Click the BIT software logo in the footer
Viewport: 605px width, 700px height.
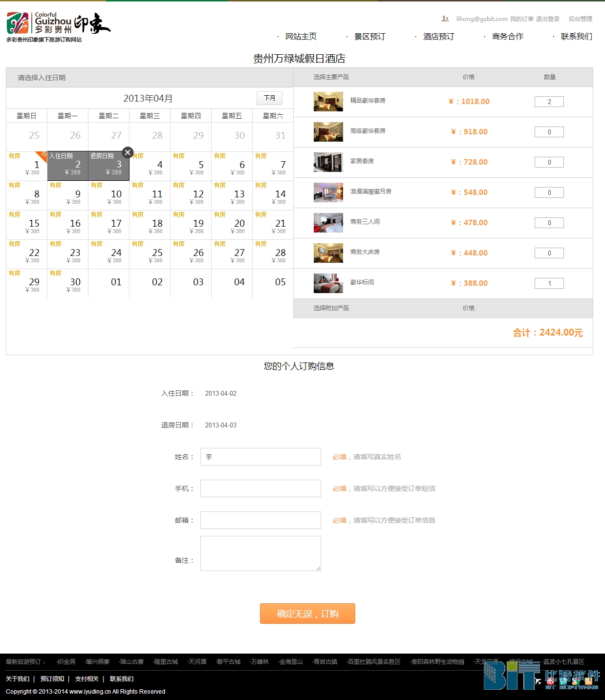click(x=540, y=676)
